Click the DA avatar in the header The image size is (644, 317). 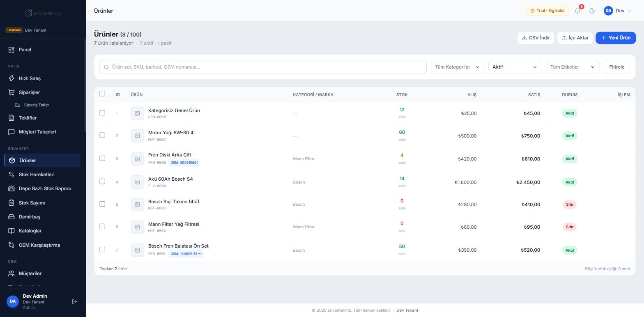pyautogui.click(x=608, y=11)
